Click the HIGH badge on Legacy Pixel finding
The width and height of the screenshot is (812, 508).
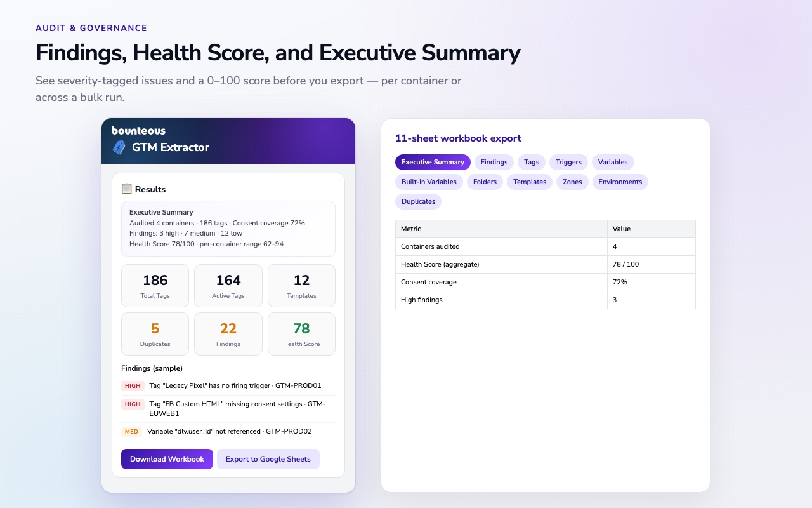coord(133,385)
